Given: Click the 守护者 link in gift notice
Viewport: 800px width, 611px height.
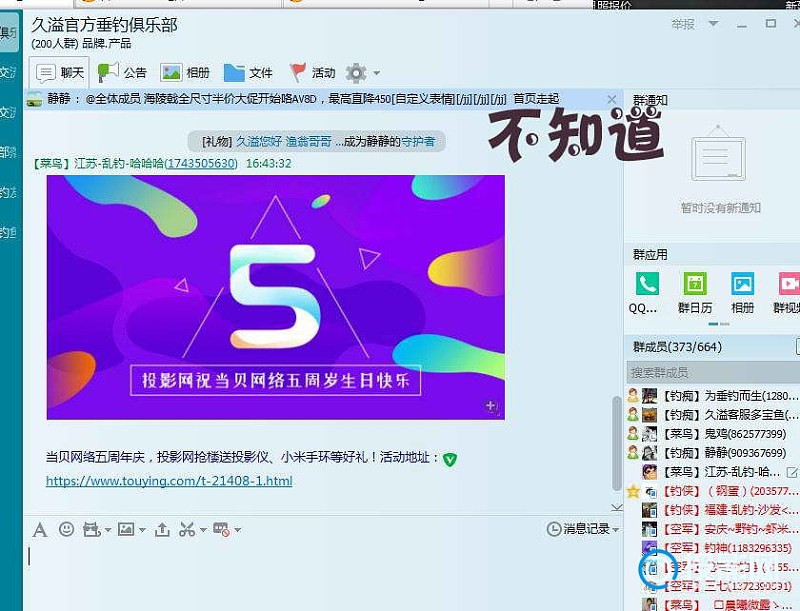Looking at the screenshot, I should [418, 141].
